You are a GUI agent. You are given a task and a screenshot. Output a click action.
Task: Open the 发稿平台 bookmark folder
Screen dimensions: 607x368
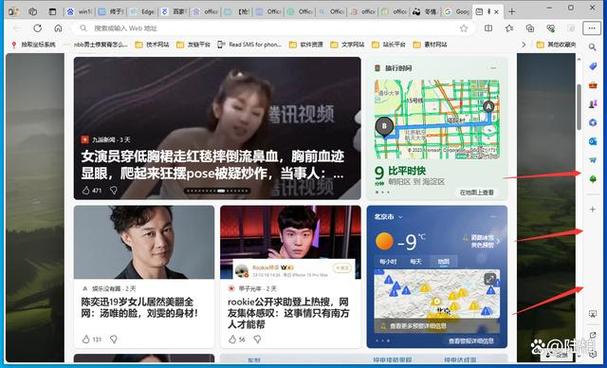click(x=193, y=45)
